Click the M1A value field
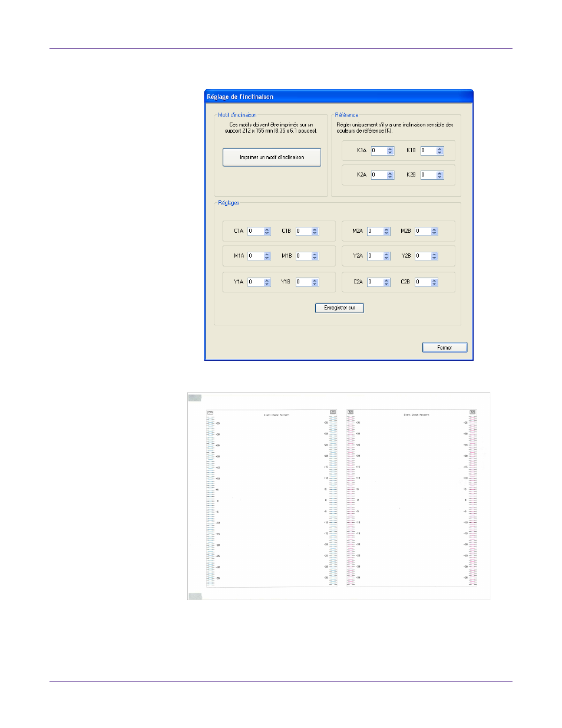The image size is (562, 728). (256, 256)
